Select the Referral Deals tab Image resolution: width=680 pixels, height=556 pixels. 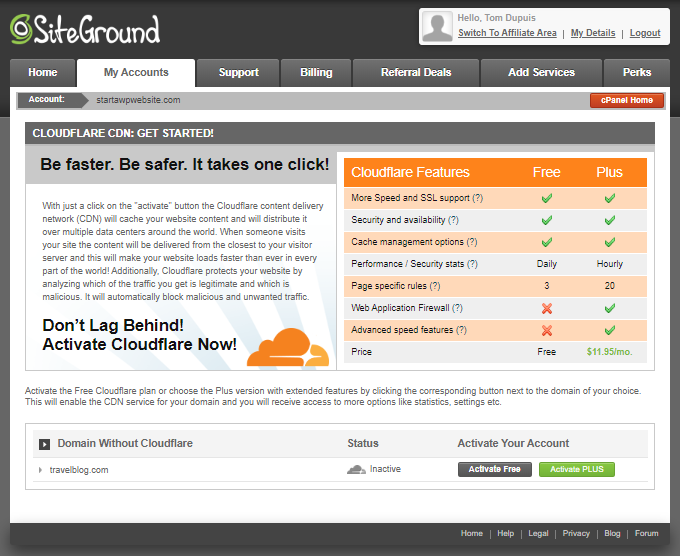416,72
